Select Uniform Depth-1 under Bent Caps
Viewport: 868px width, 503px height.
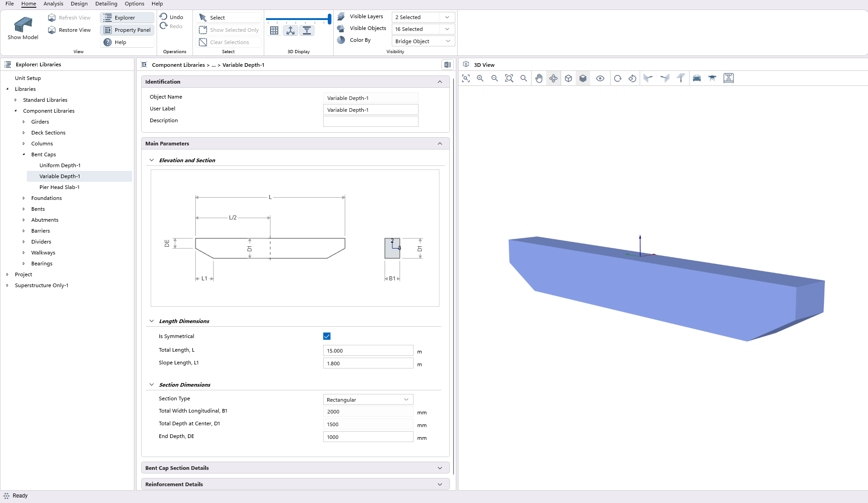point(60,165)
